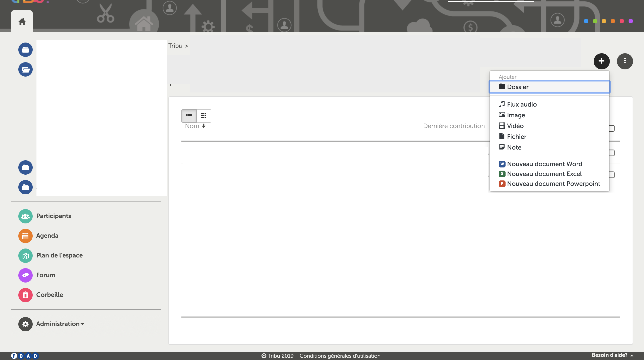This screenshot has width=644, height=360.
Task: Open the Participants icon
Action: (26, 216)
